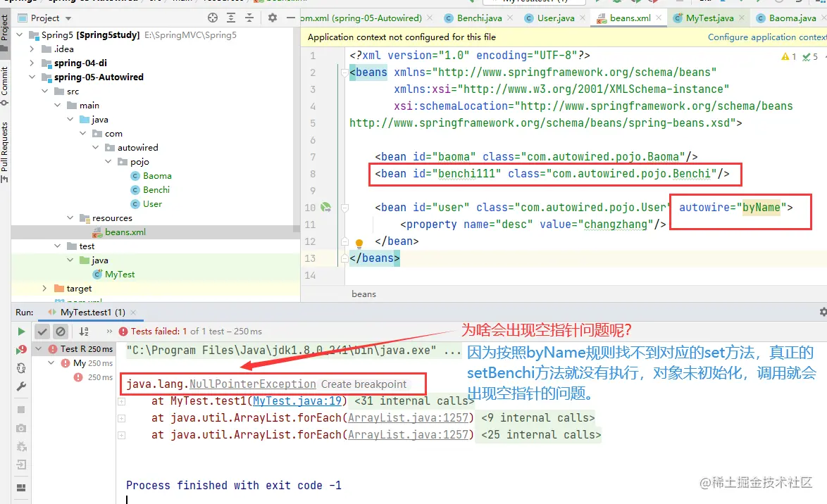This screenshot has height=504, width=827.
Task: Toggle code fold at closing beans tag
Action: tap(344, 258)
